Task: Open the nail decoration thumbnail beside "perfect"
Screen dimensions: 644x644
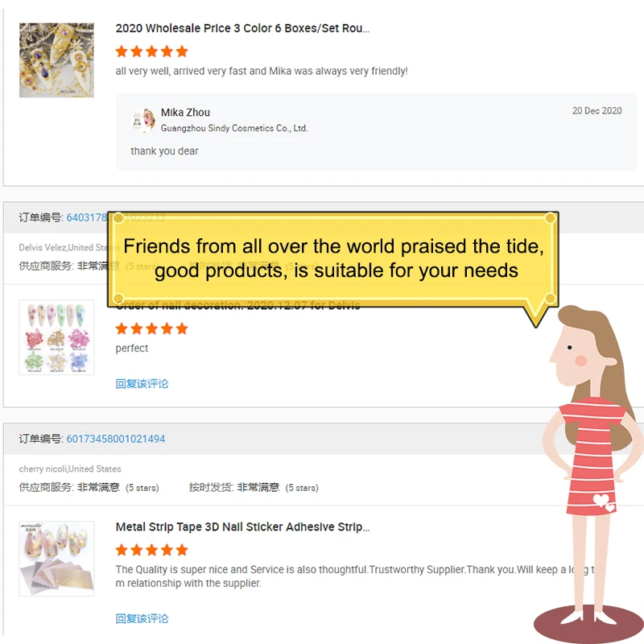Action: (56, 337)
